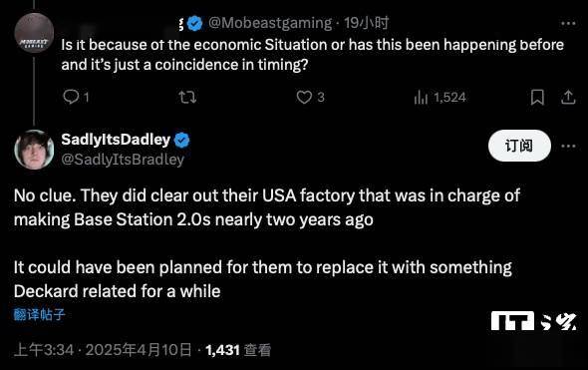
Task: Click the SadlyItsDadley display name
Action: coord(116,140)
